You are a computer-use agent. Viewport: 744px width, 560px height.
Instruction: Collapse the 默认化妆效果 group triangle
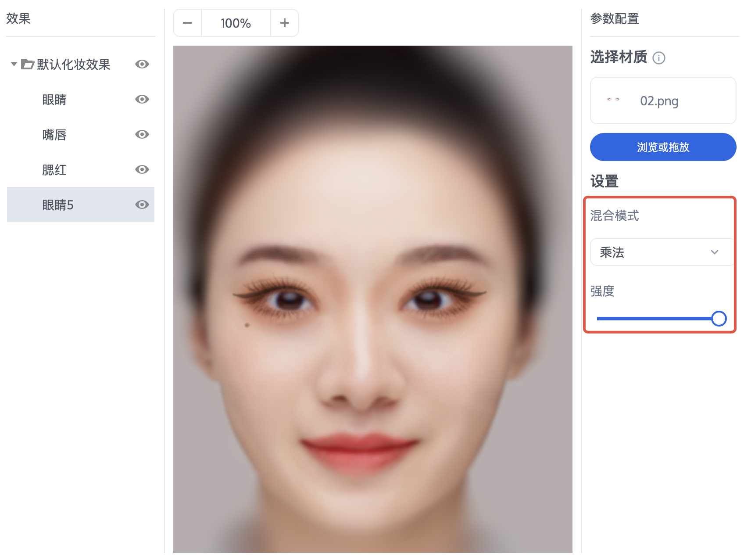[14, 64]
